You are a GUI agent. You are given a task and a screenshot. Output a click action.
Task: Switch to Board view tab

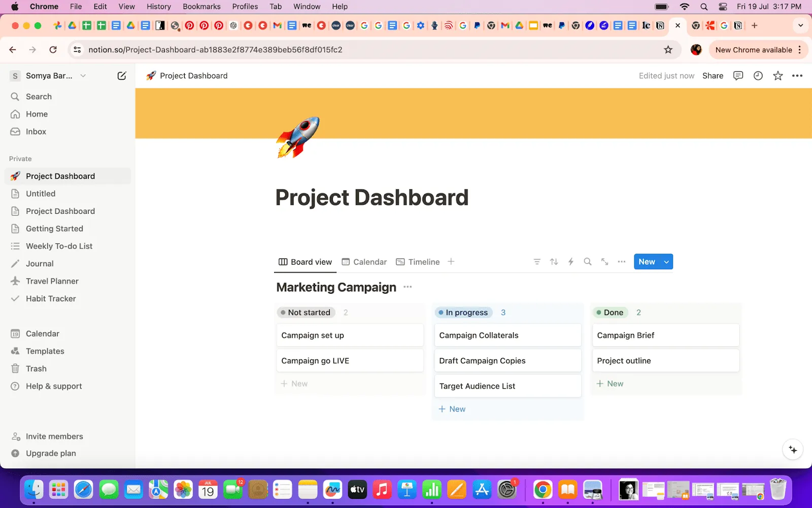305,262
